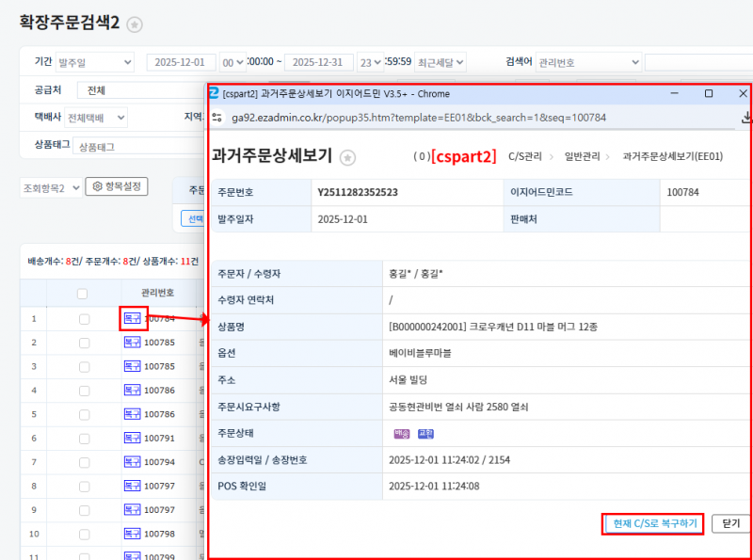Viewport: 753px width, 560px height.
Task: Click the favorite star beside 과거주문상세보기 heading
Action: 347,157
